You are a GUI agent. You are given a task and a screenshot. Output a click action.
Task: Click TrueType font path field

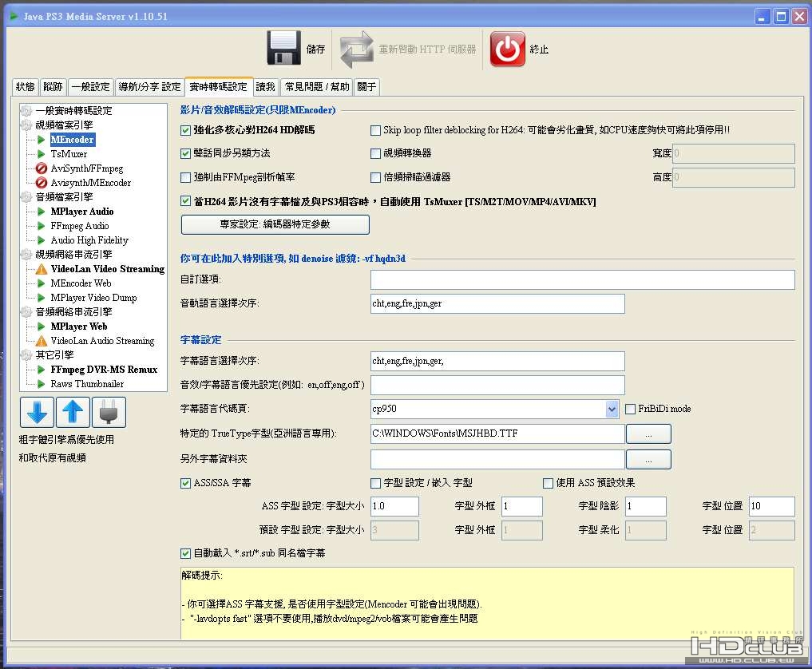(x=497, y=434)
